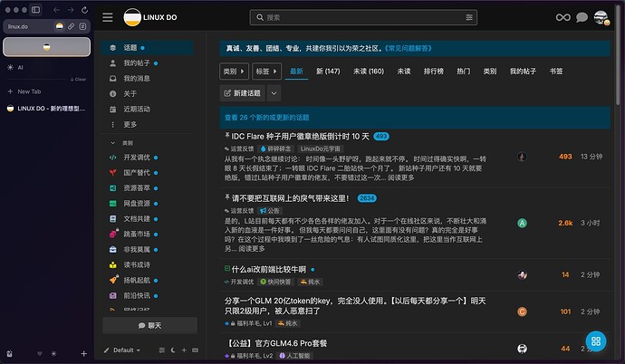Open the chat bubble icon in header
The image size is (625, 364).
point(582,17)
